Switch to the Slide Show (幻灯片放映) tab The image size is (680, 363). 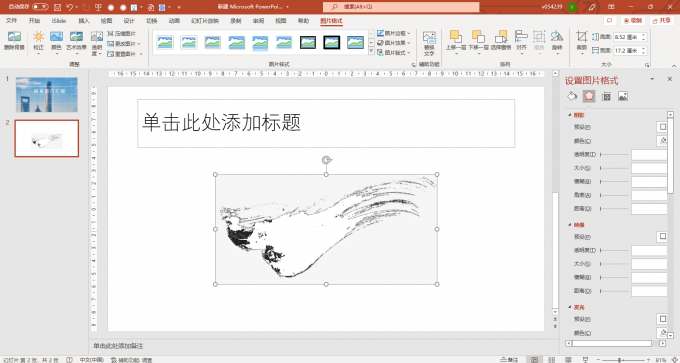[205, 20]
